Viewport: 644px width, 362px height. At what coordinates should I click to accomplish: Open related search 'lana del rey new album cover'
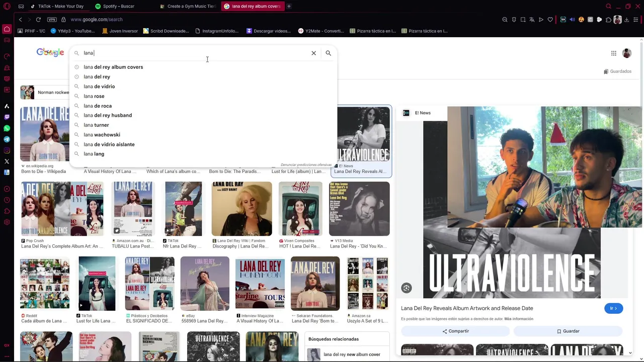[347, 354]
